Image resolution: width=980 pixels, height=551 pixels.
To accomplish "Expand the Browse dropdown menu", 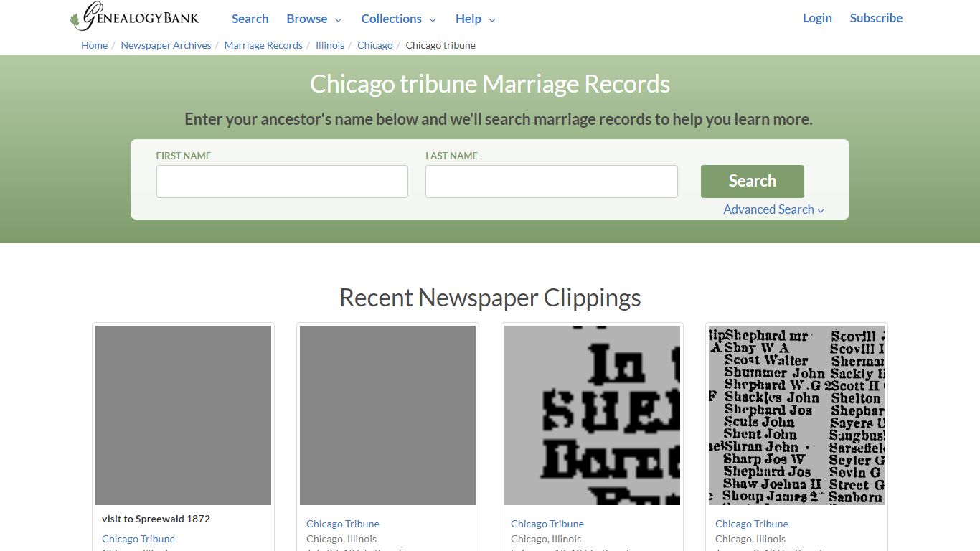I will (314, 19).
